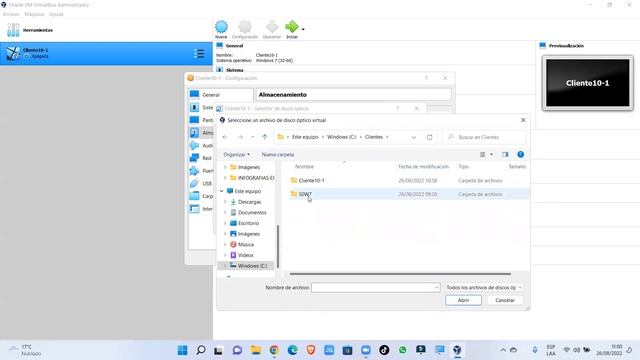Select the Cliente10-1 virtual machine entry
This screenshot has width=640, height=360.
point(106,53)
